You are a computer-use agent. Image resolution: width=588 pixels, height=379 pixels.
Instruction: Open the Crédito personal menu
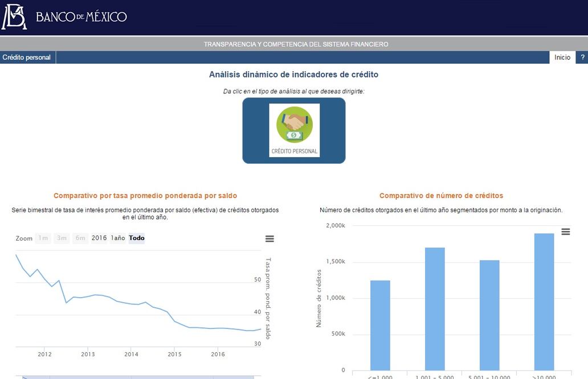pos(27,57)
